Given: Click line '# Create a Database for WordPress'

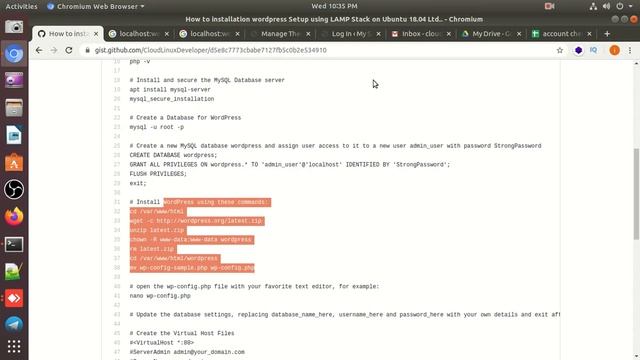Looking at the screenshot, I should (x=185, y=118).
